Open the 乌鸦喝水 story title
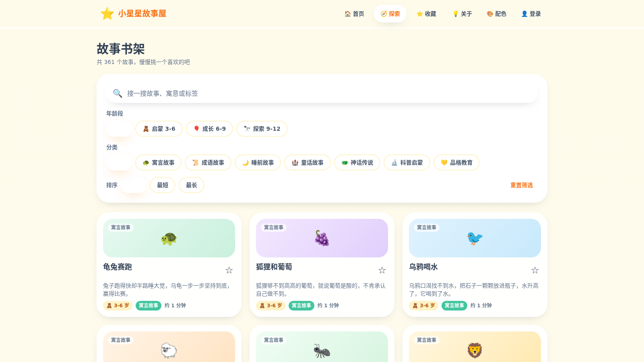The image size is (644, 362). [x=423, y=267]
